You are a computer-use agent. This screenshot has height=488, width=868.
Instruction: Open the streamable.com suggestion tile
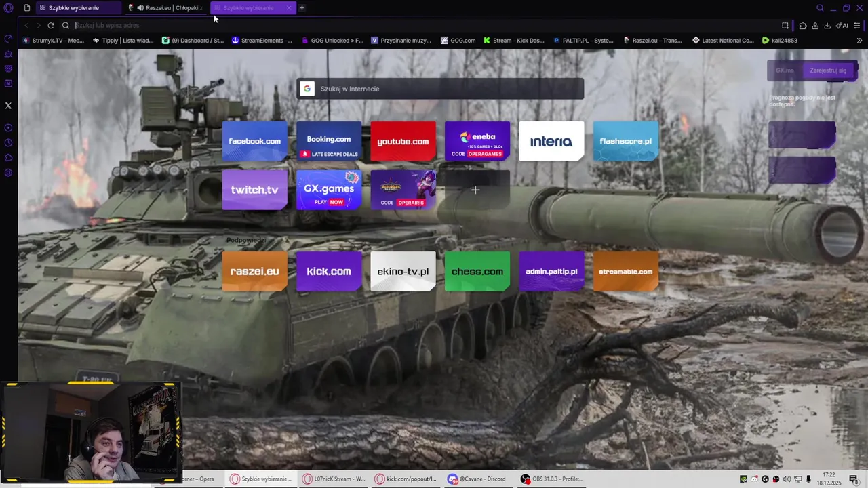(x=626, y=271)
